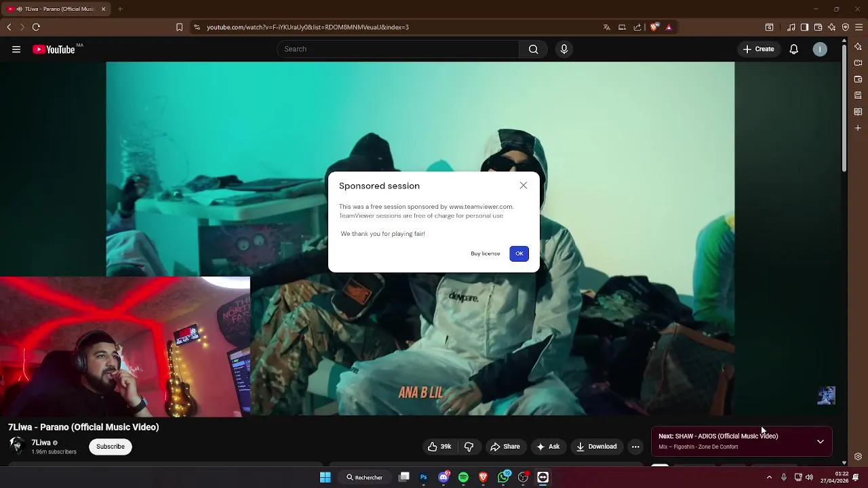Click the Buy license link
The image size is (868, 488).
tap(485, 253)
